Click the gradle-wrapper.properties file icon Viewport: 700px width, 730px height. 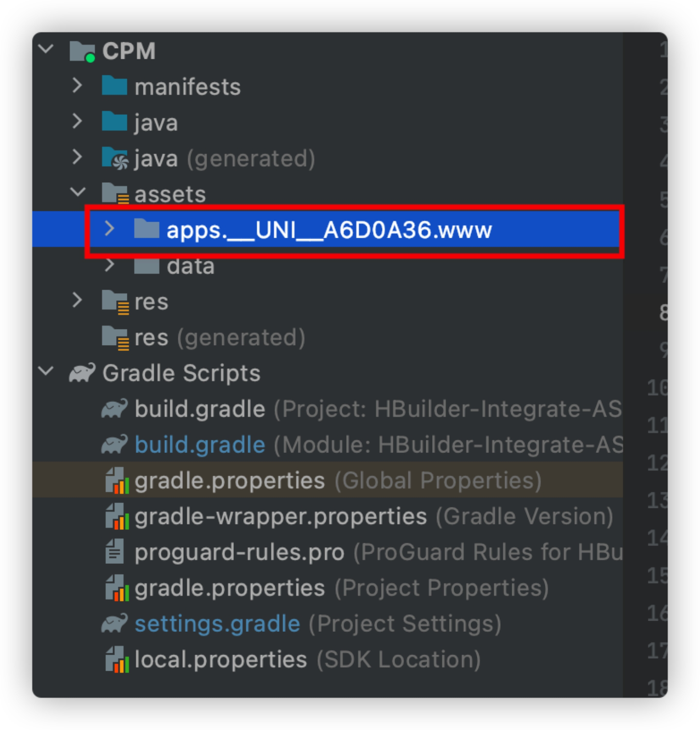(x=117, y=517)
